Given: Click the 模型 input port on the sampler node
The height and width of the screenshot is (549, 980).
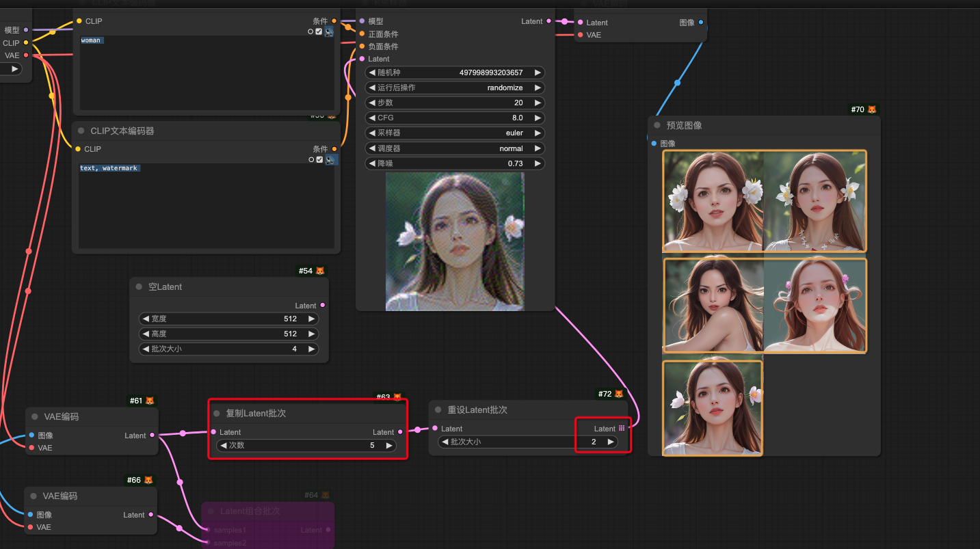Looking at the screenshot, I should click(362, 21).
